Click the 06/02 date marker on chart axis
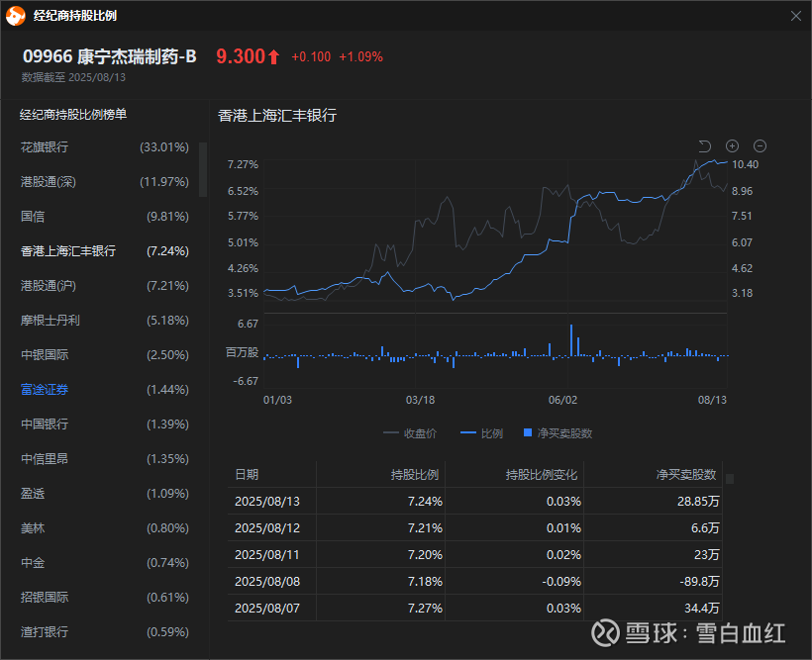Screen dimensions: 812x660 pos(562,400)
